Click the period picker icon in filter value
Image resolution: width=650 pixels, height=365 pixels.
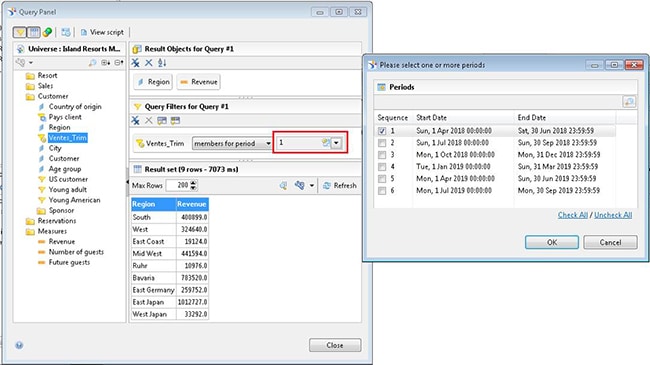326,143
